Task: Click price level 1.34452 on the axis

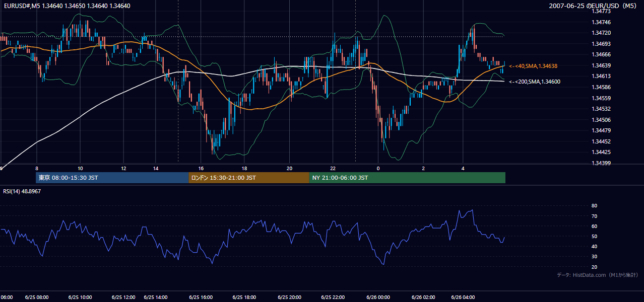Action: (x=602, y=141)
